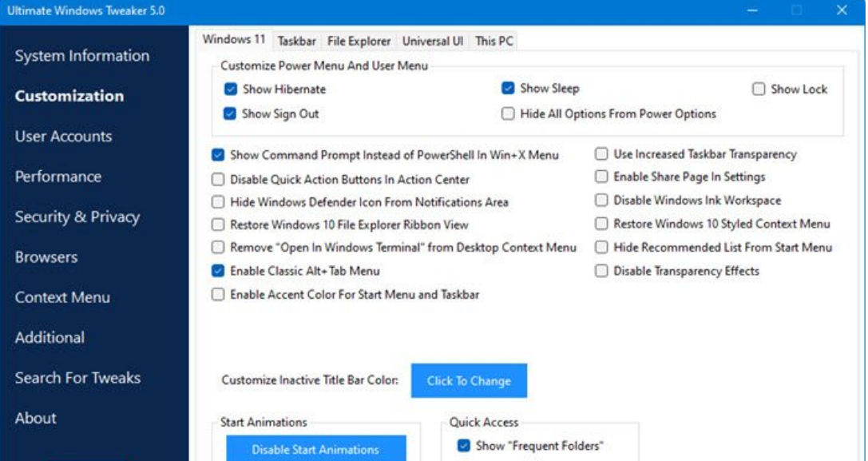
Task: Enable Accent Color For Start Menu and Taskbar
Action: coord(218,294)
